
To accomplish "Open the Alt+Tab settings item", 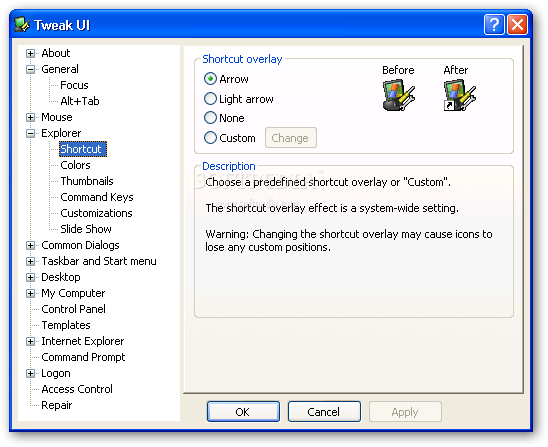I will point(80,101).
